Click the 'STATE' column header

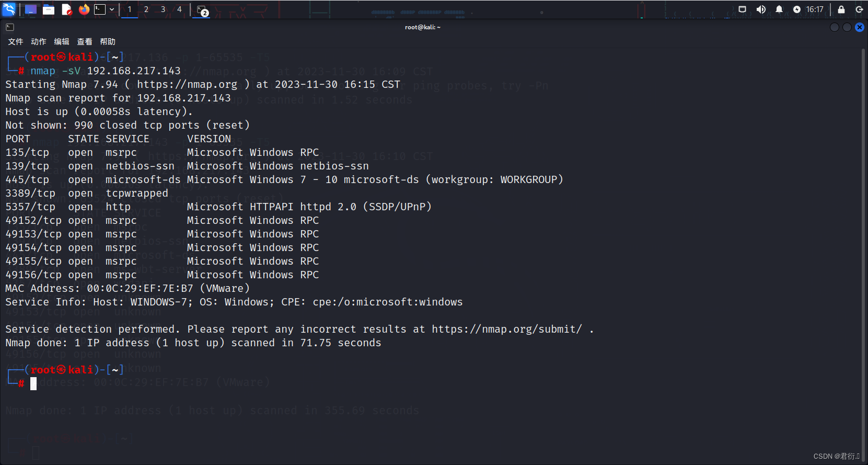pos(84,139)
